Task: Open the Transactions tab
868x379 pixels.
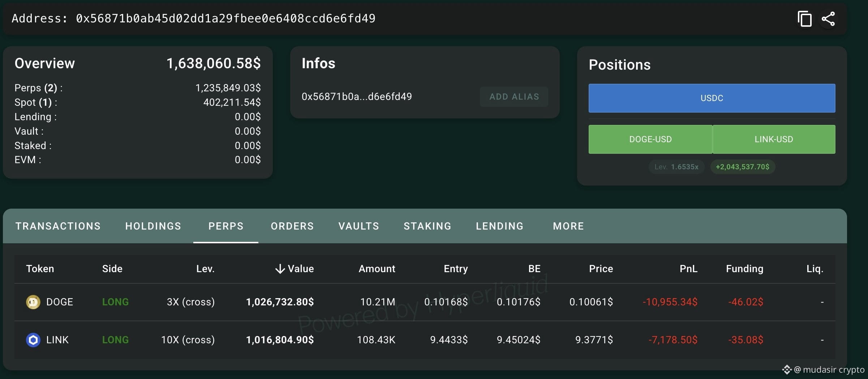Action: click(x=58, y=226)
